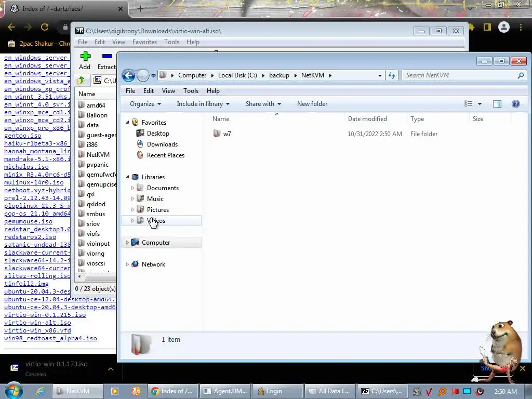Open the Explorer Tools menu
532x399 pixels.
point(191,90)
